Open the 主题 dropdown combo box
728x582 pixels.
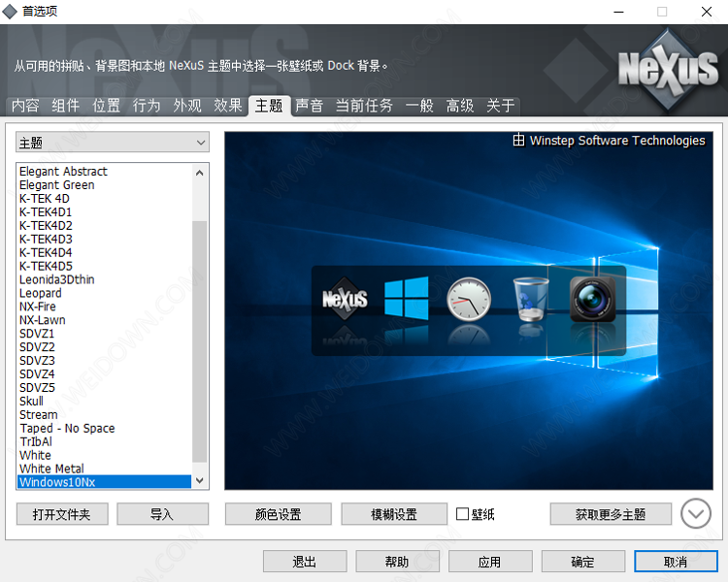(x=113, y=142)
